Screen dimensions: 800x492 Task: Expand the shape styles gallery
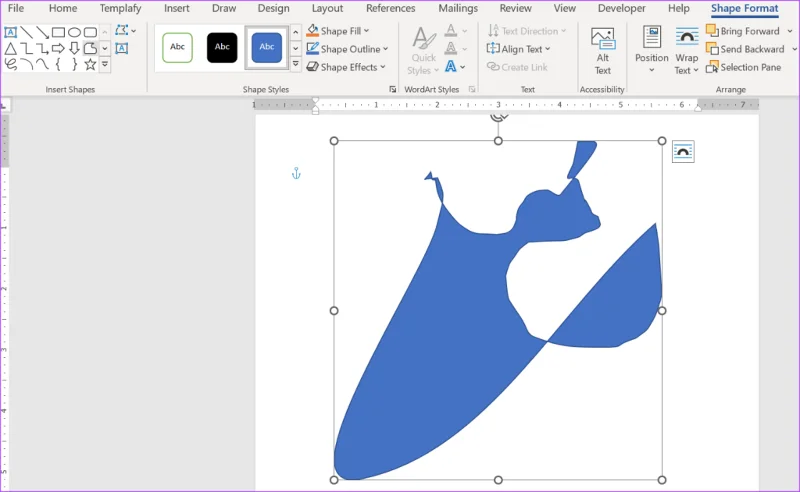[x=295, y=64]
